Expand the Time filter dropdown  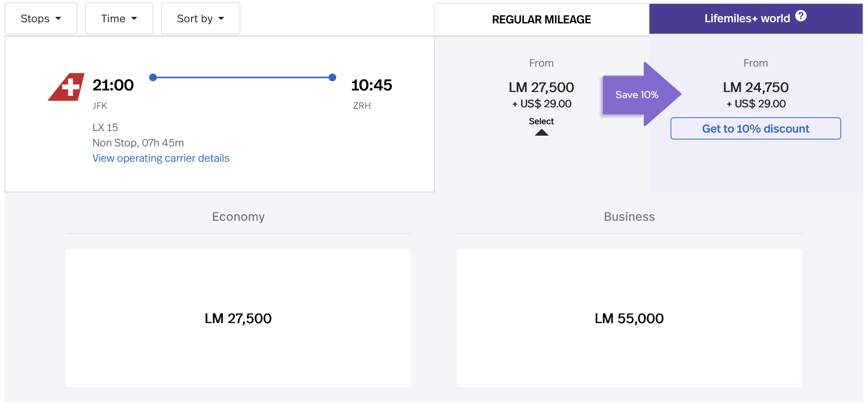[119, 18]
